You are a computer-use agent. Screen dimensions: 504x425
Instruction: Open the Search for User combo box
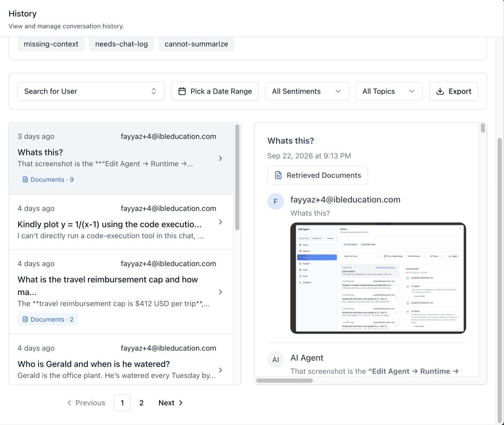click(x=91, y=91)
